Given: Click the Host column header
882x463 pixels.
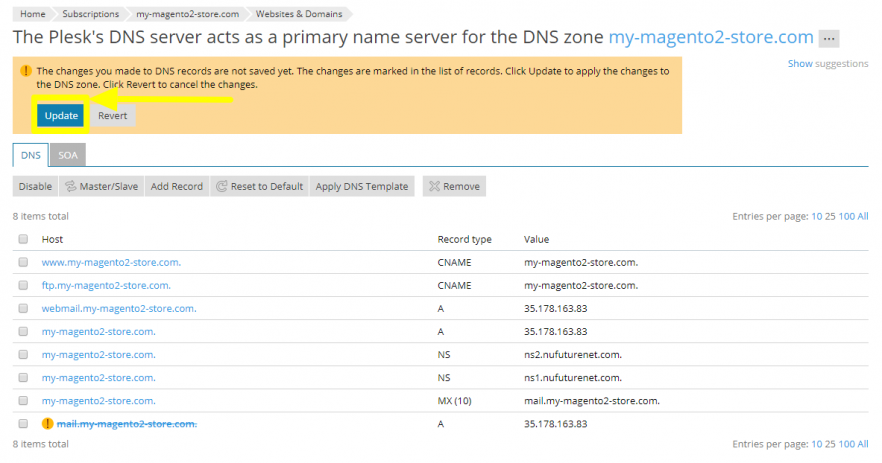Looking at the screenshot, I should (x=52, y=239).
